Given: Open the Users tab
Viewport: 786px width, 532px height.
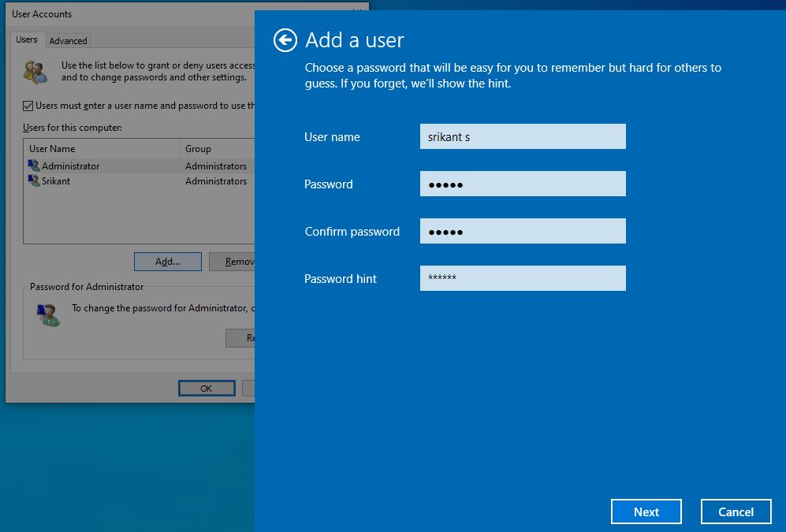Looking at the screenshot, I should click(x=27, y=40).
